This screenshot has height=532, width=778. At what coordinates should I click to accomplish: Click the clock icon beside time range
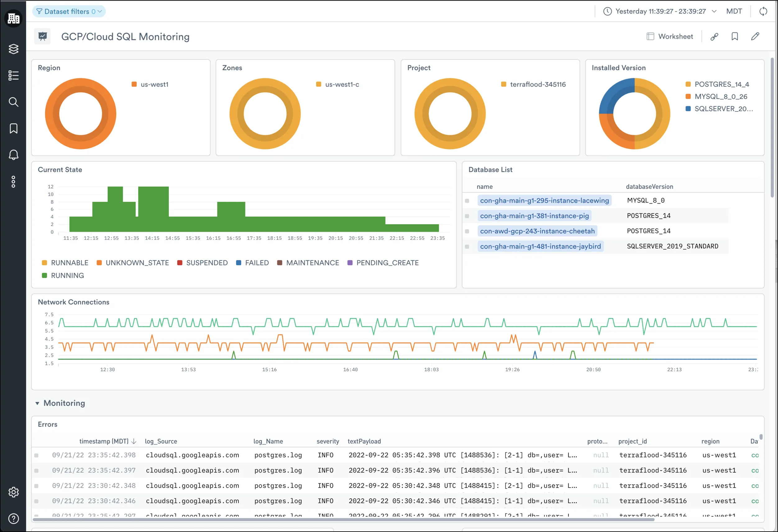tap(608, 11)
